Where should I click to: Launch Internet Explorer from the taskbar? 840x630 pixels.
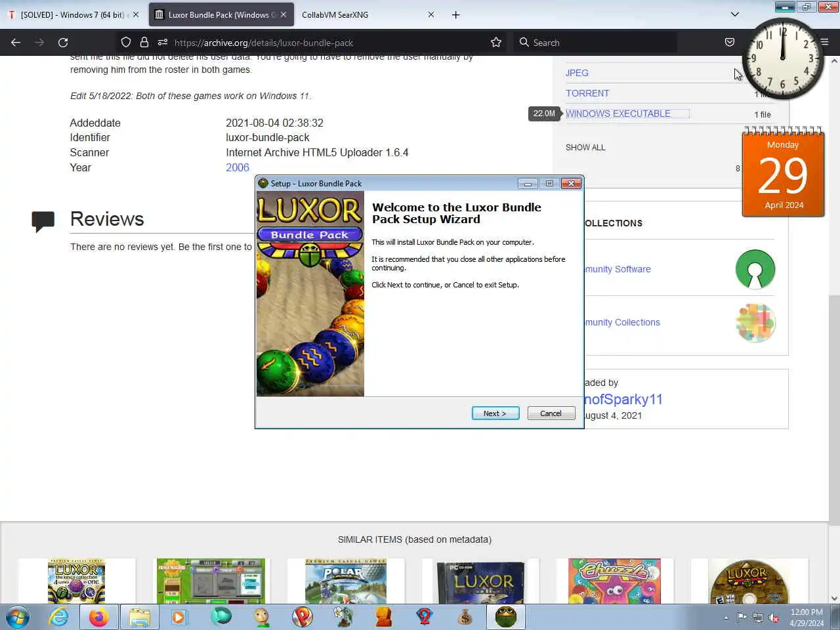pos(59,617)
